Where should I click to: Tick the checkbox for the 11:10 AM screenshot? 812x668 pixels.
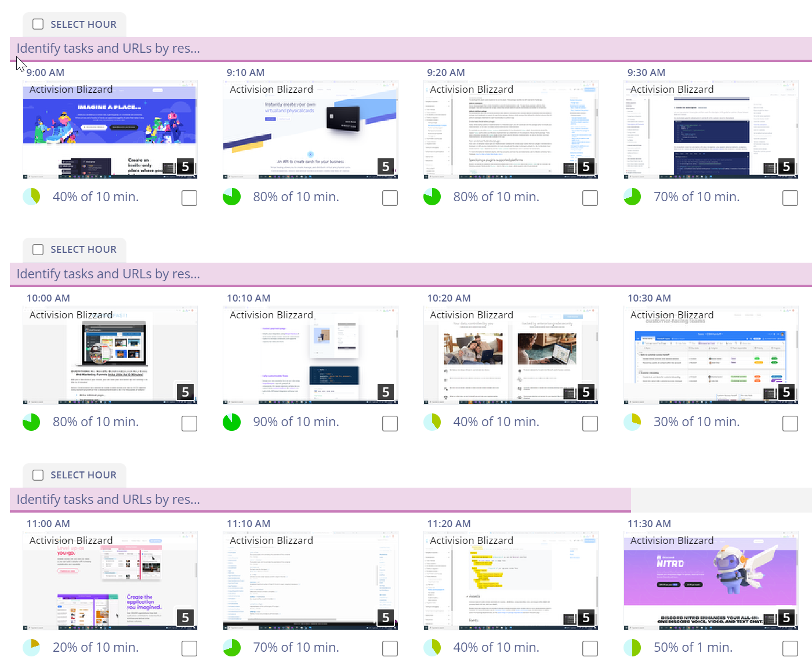(390, 649)
